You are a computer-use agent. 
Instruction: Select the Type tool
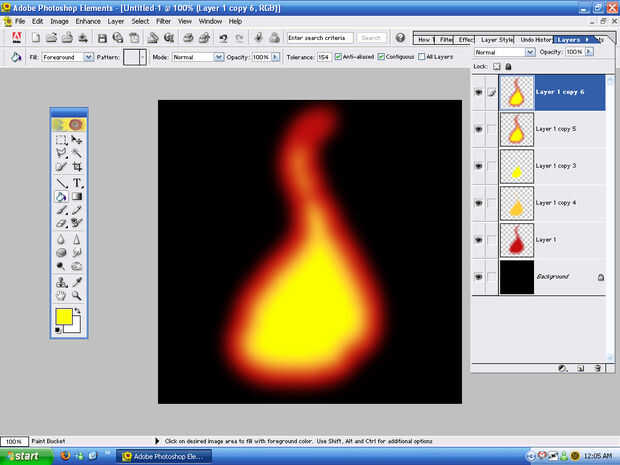tap(77, 183)
